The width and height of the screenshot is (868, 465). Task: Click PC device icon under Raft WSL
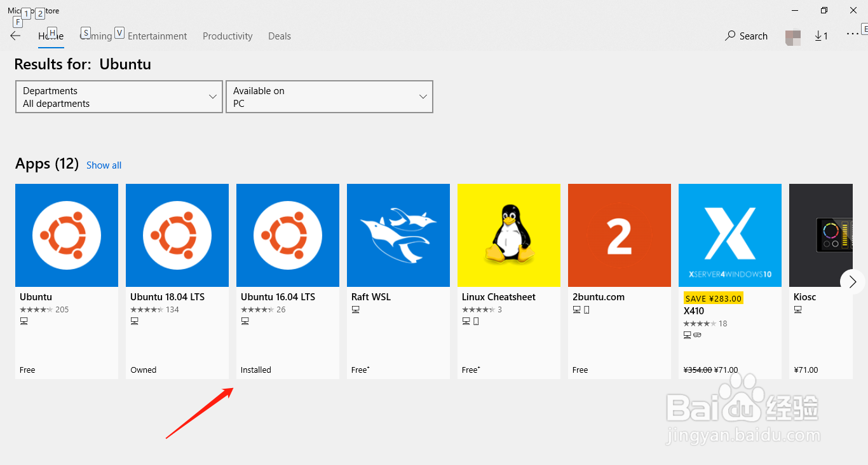(x=355, y=310)
